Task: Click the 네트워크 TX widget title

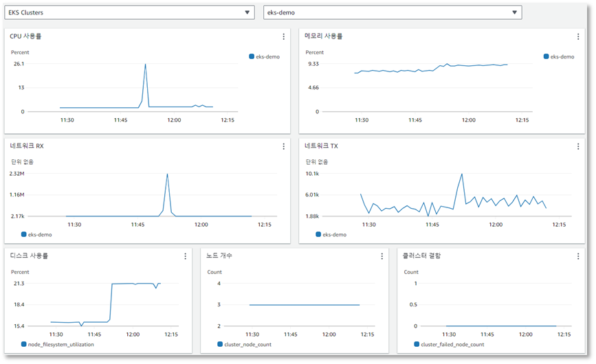Action: (321, 146)
